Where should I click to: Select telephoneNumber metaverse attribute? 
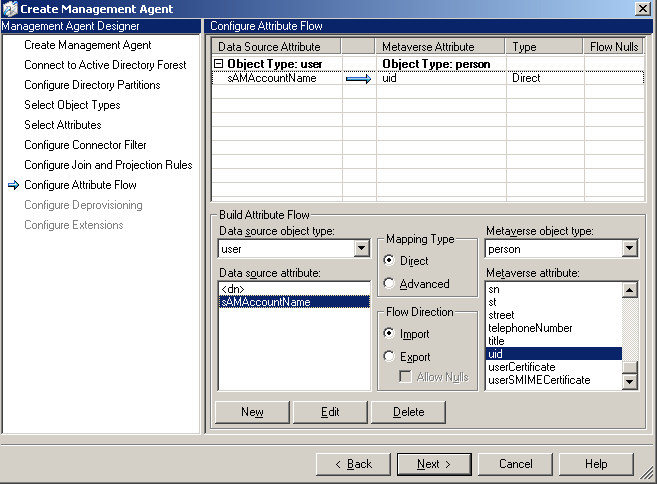click(x=554, y=328)
